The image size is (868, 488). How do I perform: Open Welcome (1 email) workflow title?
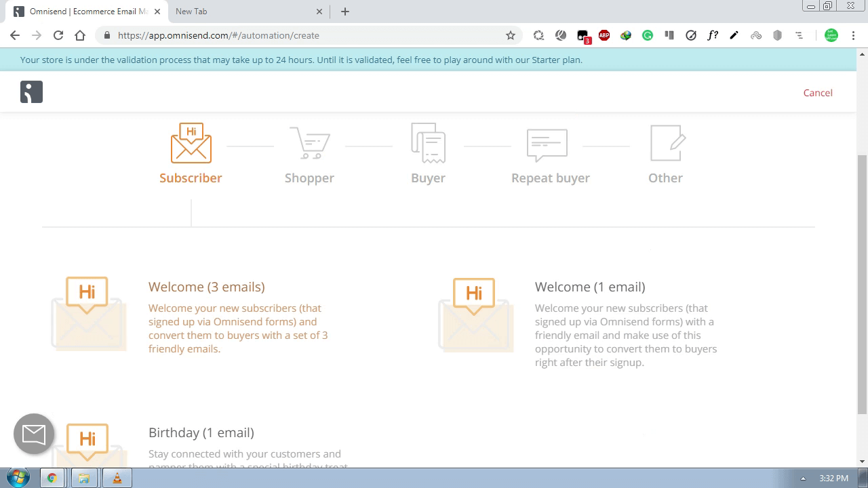click(590, 287)
